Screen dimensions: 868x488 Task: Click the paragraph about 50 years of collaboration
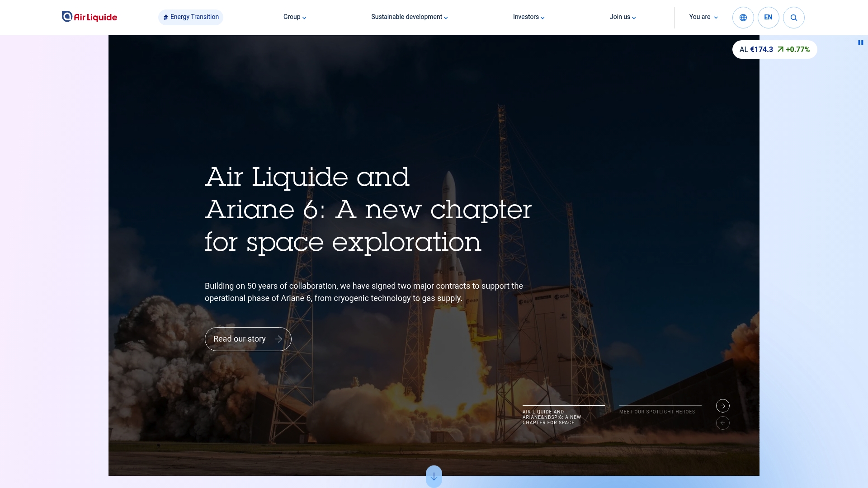tap(363, 292)
